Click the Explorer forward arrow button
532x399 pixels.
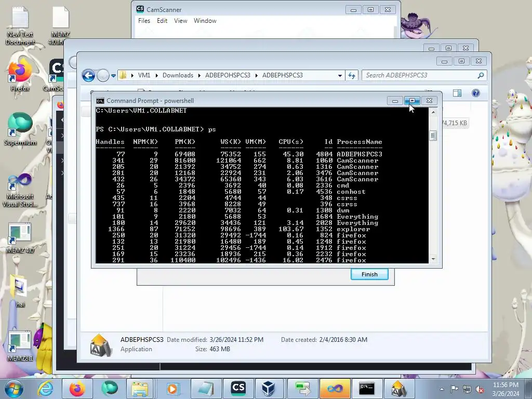pyautogui.click(x=103, y=75)
